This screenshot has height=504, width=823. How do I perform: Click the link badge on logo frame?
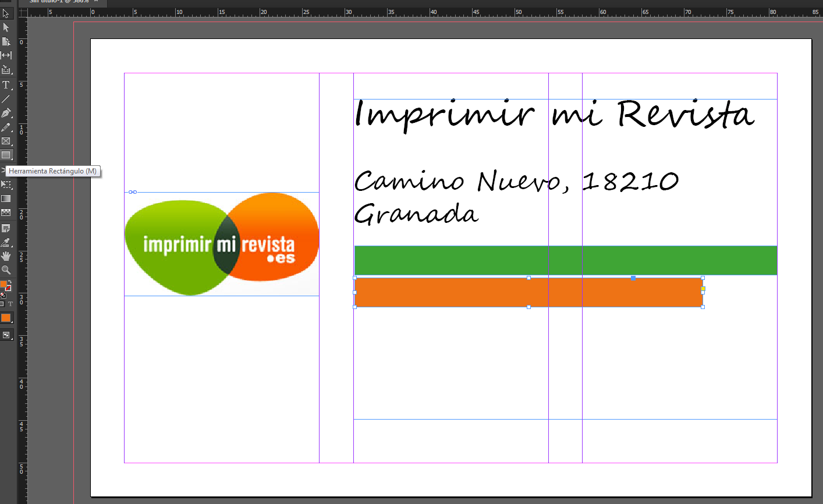point(133,192)
